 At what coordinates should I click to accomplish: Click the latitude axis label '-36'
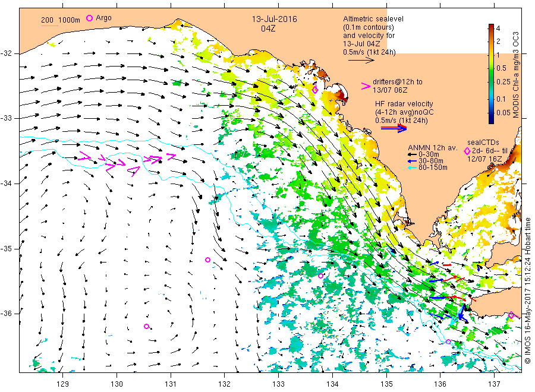(6, 313)
